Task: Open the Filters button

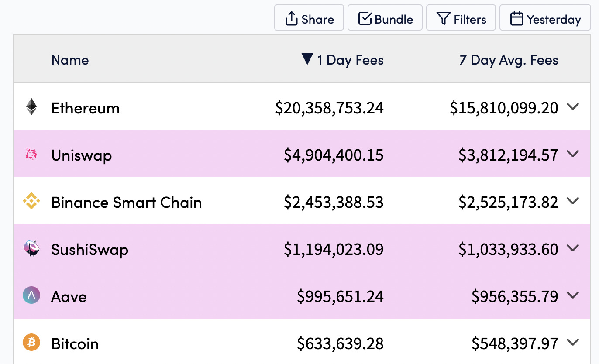Action: pyautogui.click(x=461, y=18)
